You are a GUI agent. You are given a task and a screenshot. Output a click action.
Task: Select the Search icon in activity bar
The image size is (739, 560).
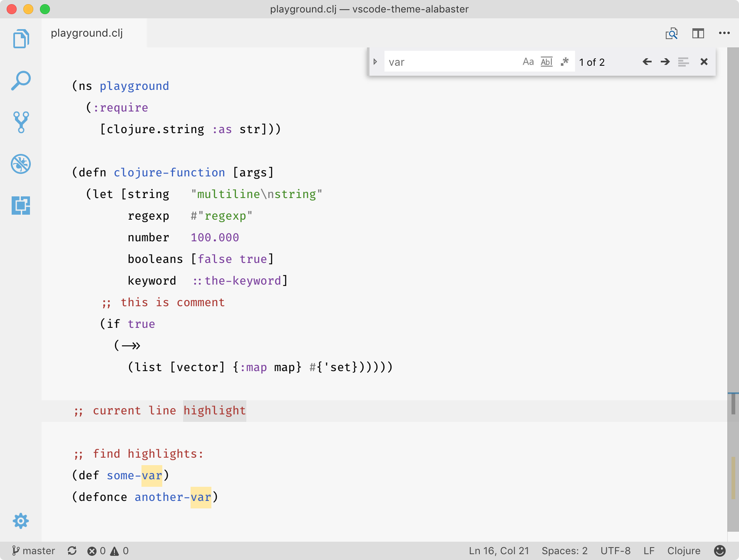pyautogui.click(x=21, y=80)
